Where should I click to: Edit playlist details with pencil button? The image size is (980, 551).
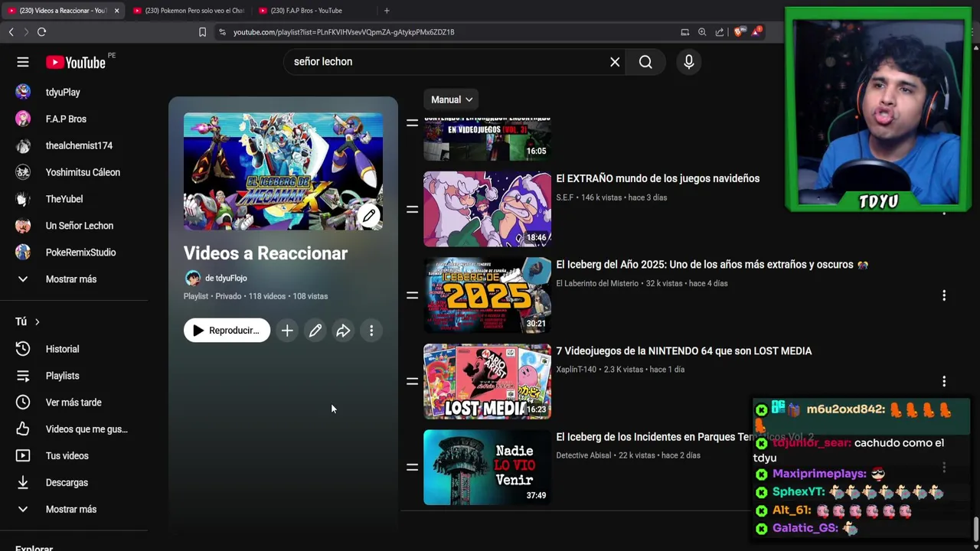tap(315, 331)
